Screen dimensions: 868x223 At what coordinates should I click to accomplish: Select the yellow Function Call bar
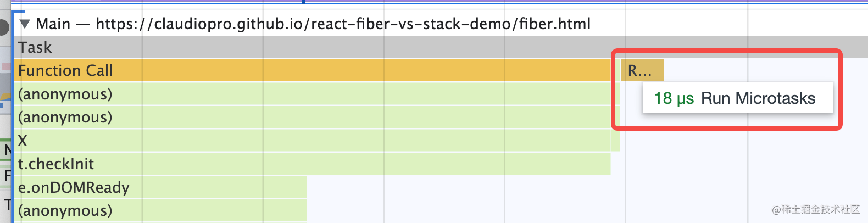pyautogui.click(x=313, y=70)
